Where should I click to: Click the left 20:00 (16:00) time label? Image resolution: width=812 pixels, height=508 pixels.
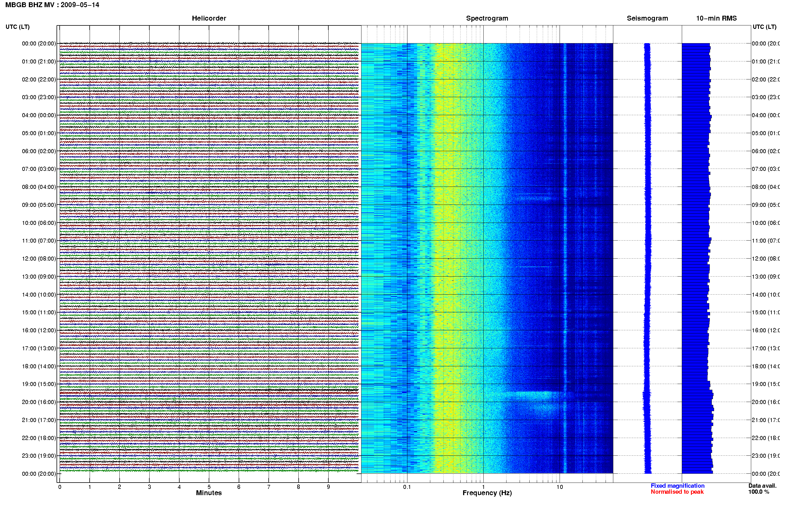39,402
